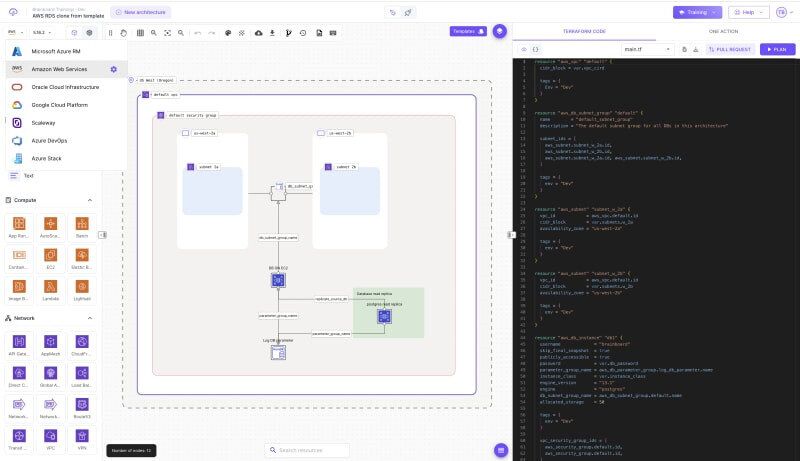Image resolution: width=800 pixels, height=461 pixels.
Task: Collapse the Network section
Action: click(90, 318)
